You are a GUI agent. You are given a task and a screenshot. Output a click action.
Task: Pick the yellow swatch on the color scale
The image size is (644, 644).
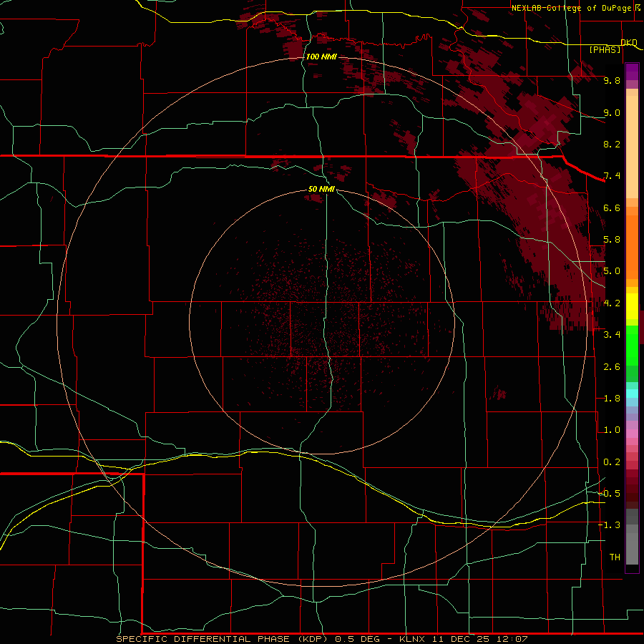[x=632, y=306]
